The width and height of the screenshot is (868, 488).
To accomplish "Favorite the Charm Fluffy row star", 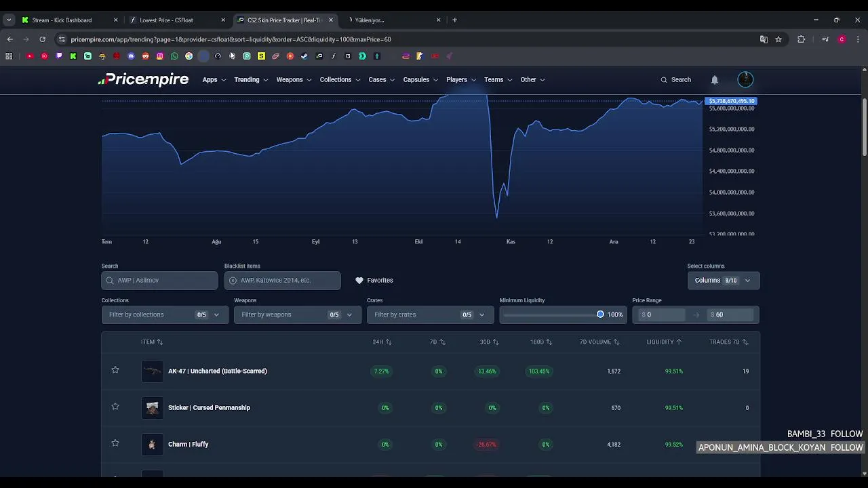I will pos(115,443).
